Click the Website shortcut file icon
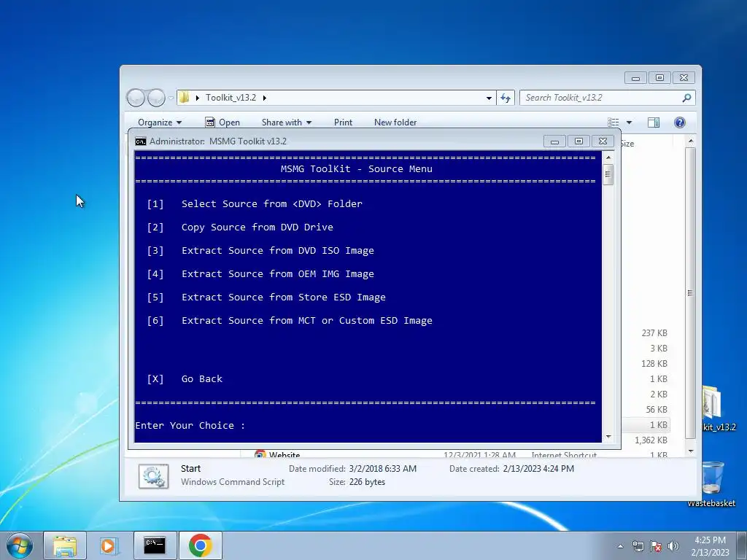Image resolution: width=747 pixels, height=560 pixels. tap(260, 454)
